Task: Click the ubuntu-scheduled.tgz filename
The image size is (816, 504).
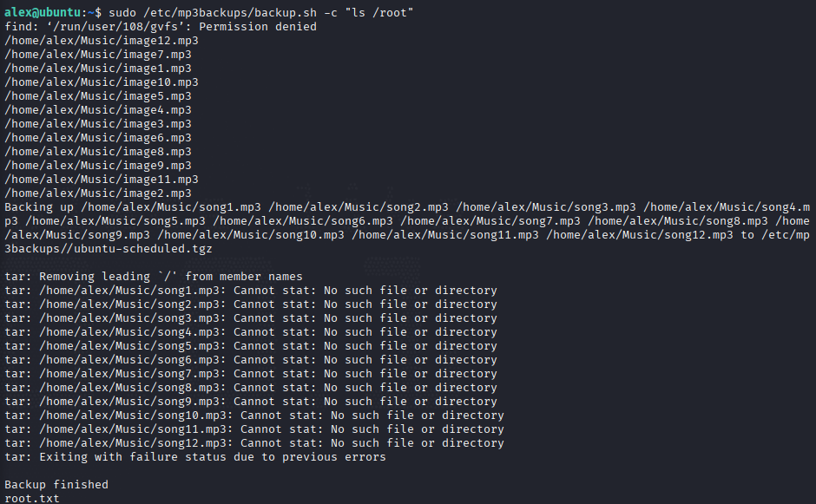Action: pyautogui.click(x=143, y=249)
